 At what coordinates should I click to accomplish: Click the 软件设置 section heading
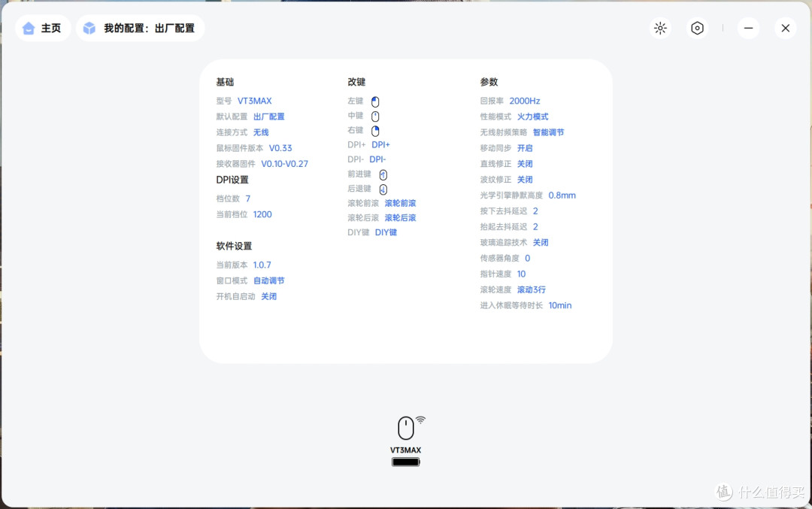click(x=234, y=246)
